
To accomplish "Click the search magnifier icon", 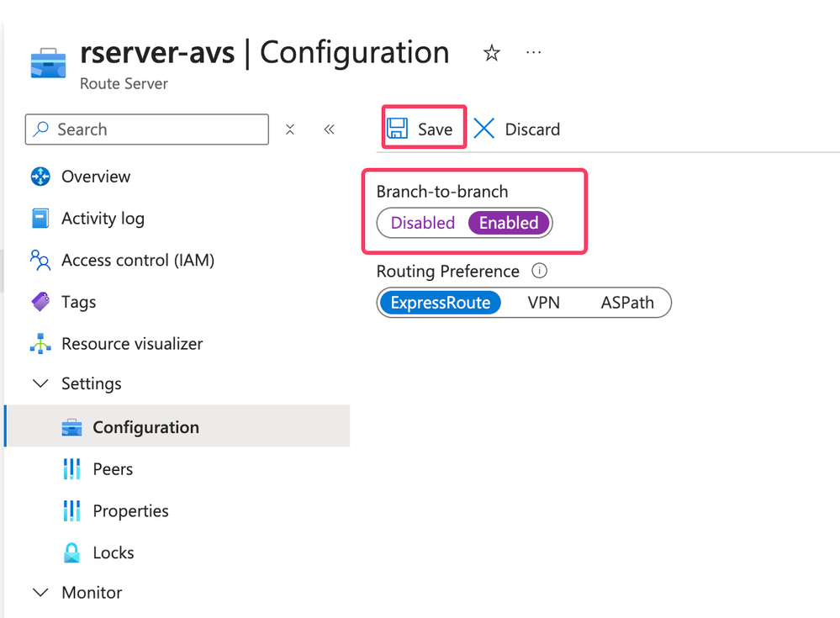I will (x=40, y=129).
